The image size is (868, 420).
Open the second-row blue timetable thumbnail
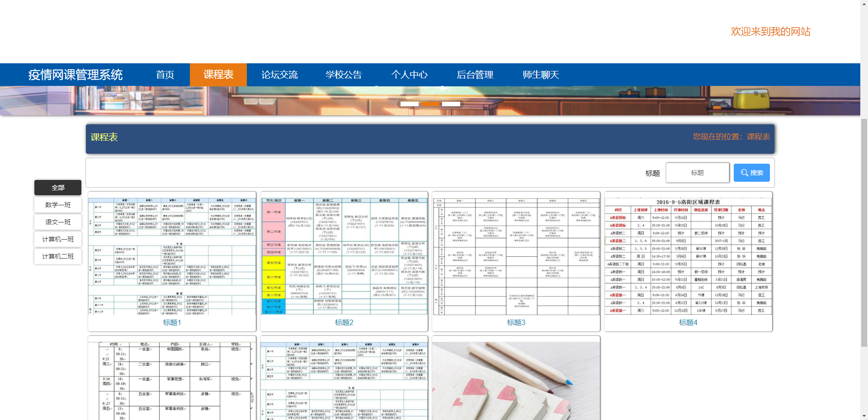tap(344, 381)
